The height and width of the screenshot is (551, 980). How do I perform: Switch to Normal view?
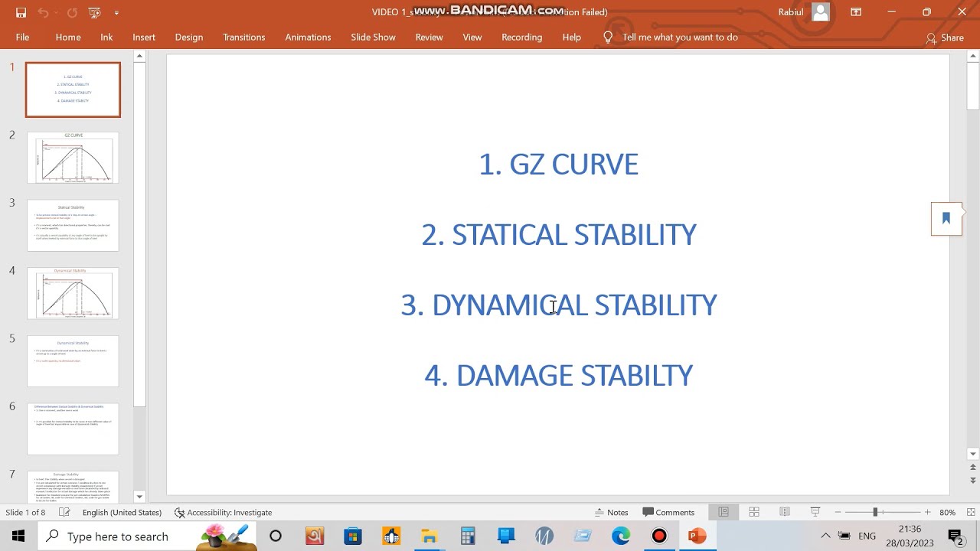pyautogui.click(x=724, y=512)
